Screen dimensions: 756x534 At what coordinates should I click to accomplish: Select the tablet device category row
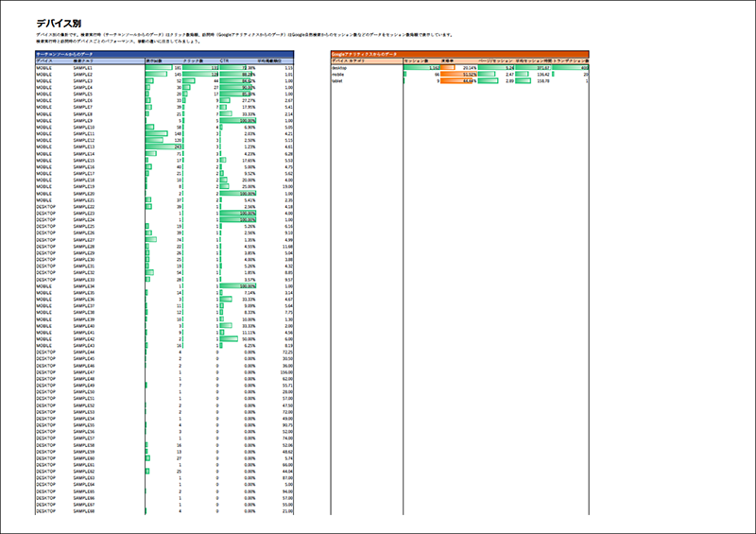pyautogui.click(x=459, y=81)
